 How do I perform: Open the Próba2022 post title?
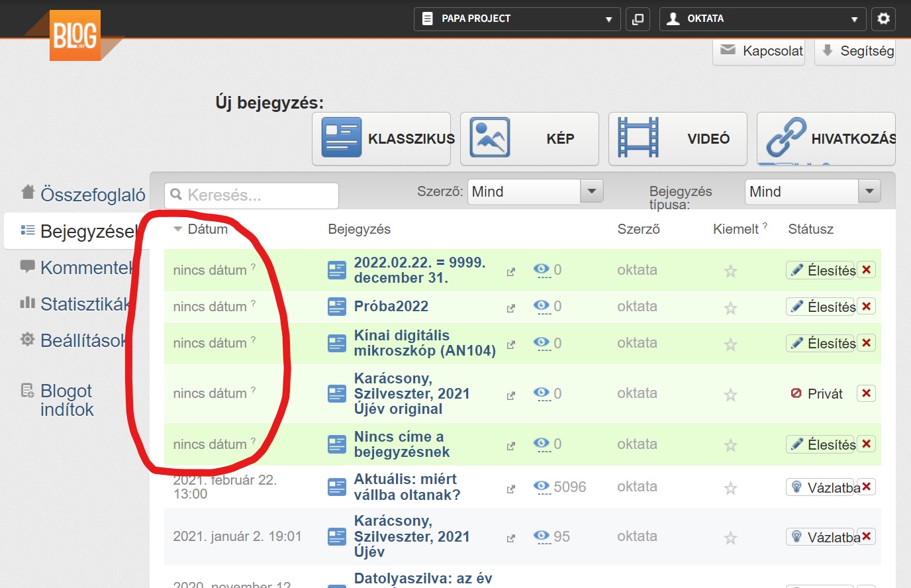click(391, 307)
